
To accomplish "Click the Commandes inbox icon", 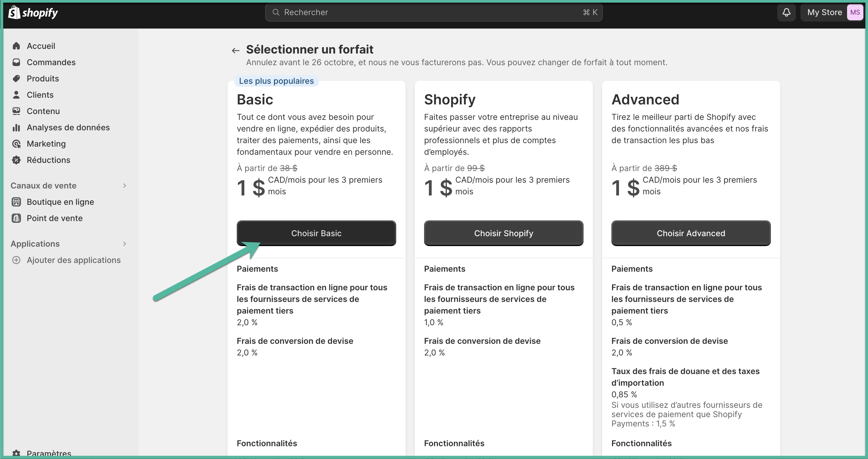I will [16, 62].
